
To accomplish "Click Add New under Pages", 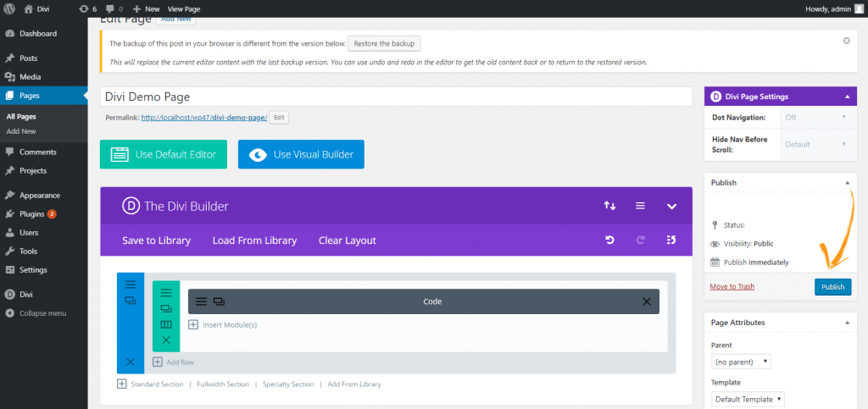I will pyautogui.click(x=21, y=131).
